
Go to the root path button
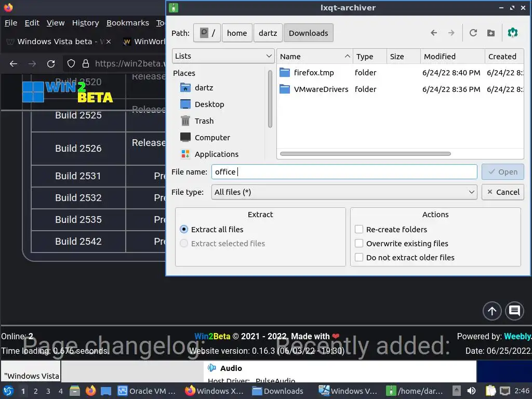pos(207,33)
